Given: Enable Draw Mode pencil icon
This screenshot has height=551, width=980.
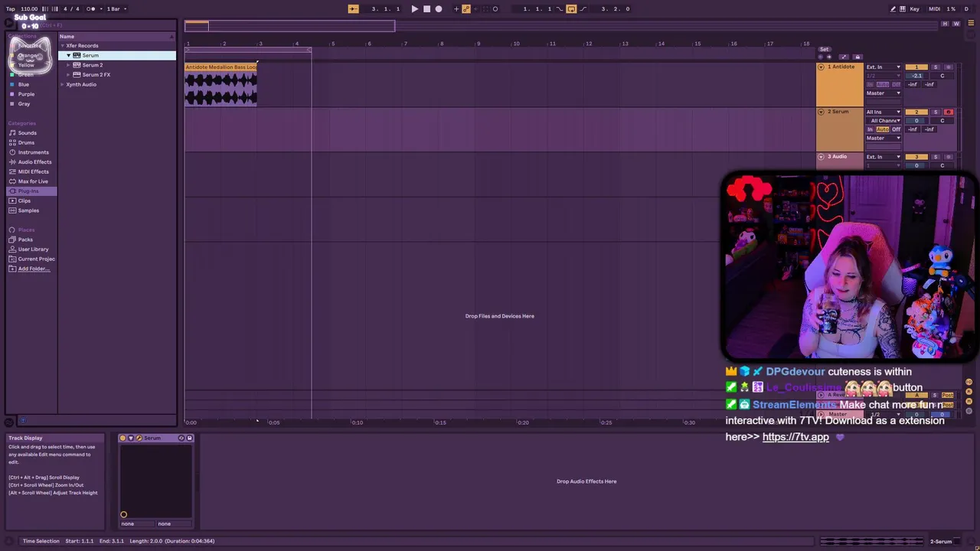Looking at the screenshot, I should 893,9.
